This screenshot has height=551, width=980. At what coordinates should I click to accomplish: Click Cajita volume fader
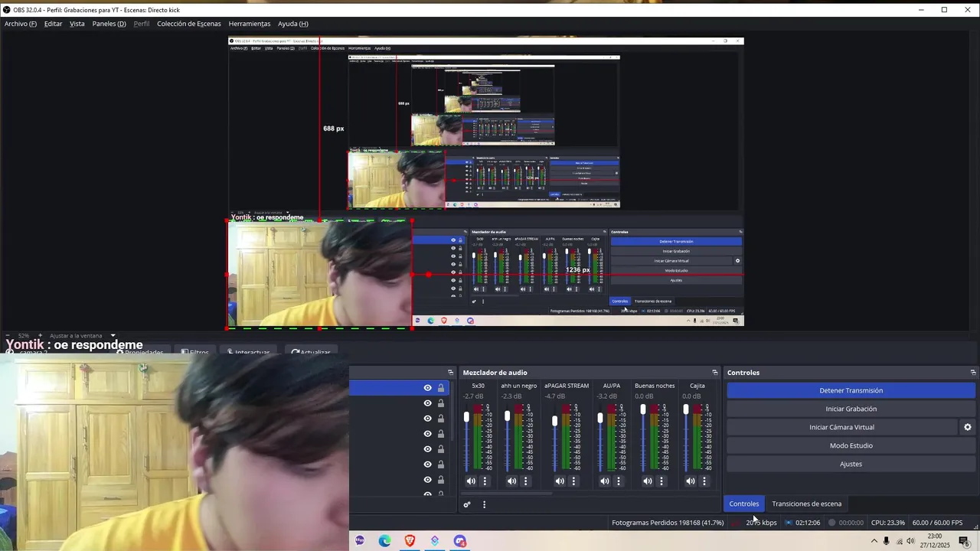[685, 409]
